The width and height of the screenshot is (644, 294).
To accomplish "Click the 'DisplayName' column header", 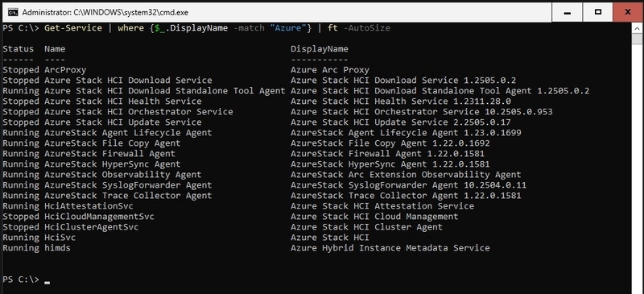I will (x=320, y=49).
